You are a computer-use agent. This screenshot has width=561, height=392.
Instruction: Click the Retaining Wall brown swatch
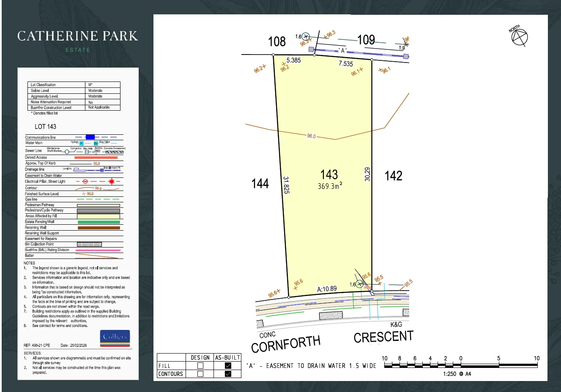point(99,228)
